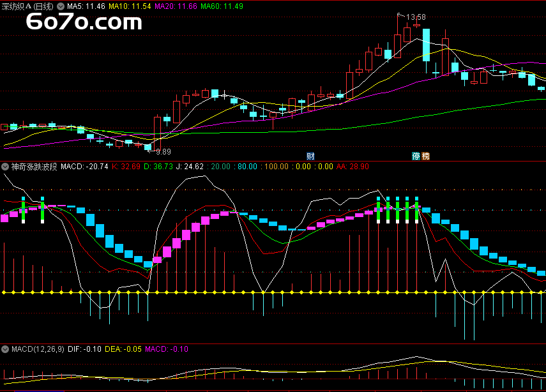Click the DIF: -0.10 value
The width and height of the screenshot is (546, 392).
tap(85, 349)
